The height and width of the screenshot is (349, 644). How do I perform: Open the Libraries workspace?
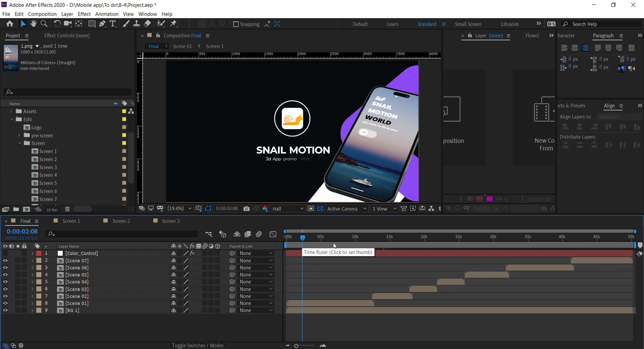pos(510,24)
